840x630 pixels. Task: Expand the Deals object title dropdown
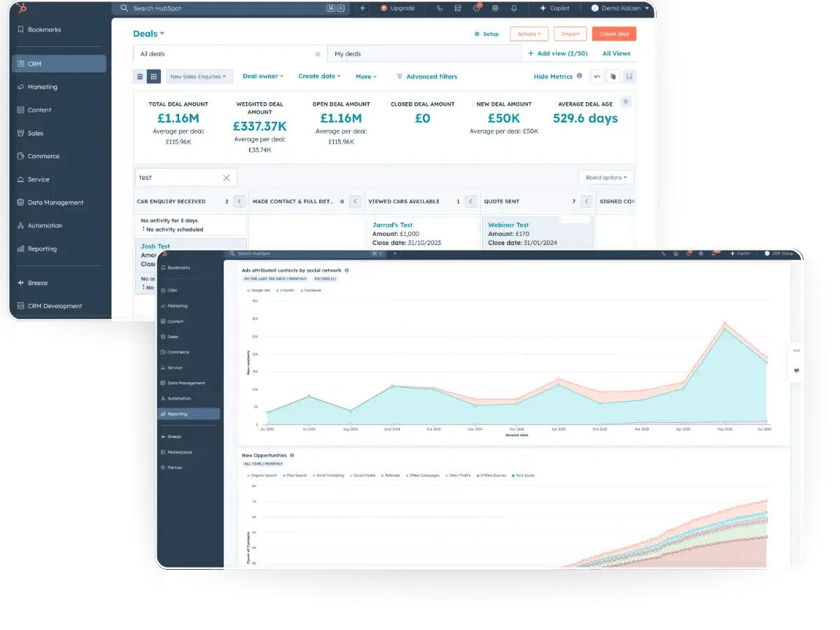pos(148,34)
